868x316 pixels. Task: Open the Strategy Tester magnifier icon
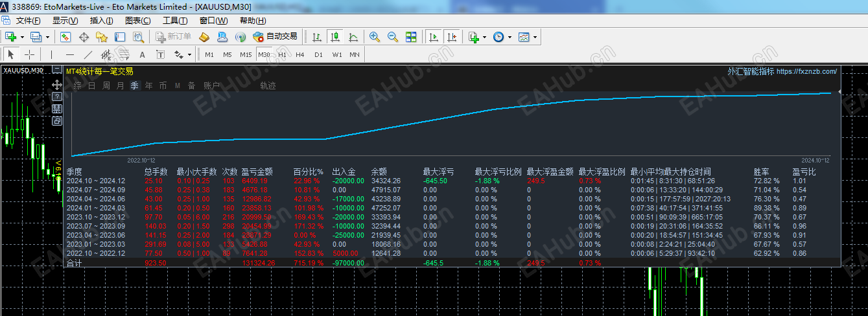click(138, 37)
